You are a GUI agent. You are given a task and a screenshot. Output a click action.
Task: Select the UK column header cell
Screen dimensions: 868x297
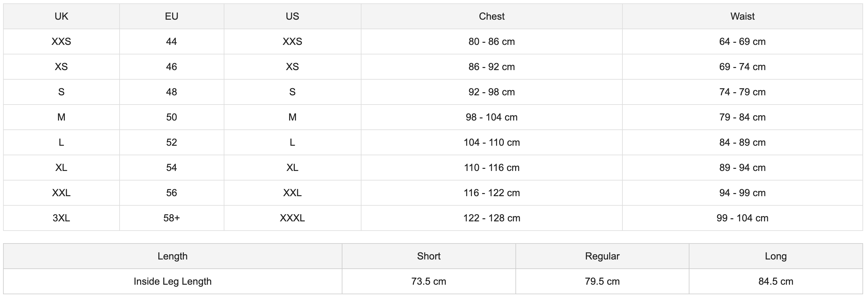point(61,16)
